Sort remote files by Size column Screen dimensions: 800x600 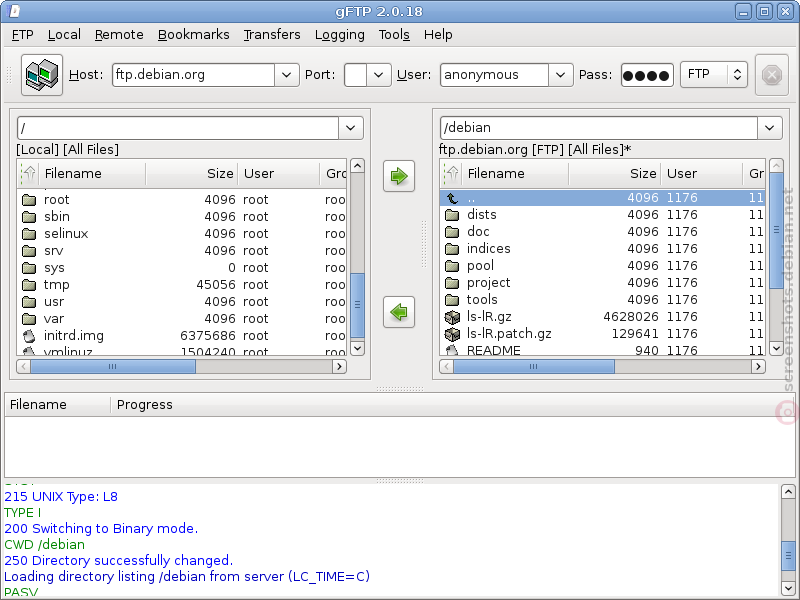(x=615, y=173)
